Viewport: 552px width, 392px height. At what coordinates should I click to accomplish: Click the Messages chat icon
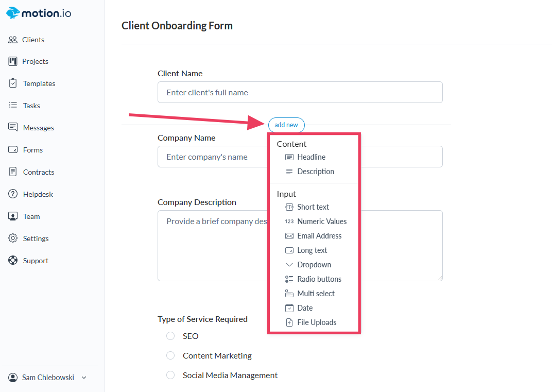tap(13, 128)
